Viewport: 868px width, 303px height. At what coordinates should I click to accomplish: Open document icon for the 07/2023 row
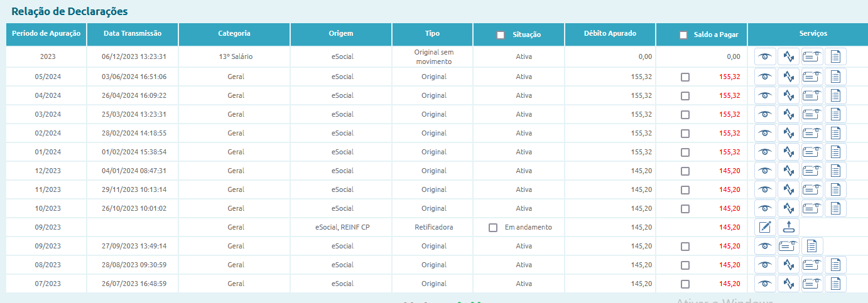835,284
